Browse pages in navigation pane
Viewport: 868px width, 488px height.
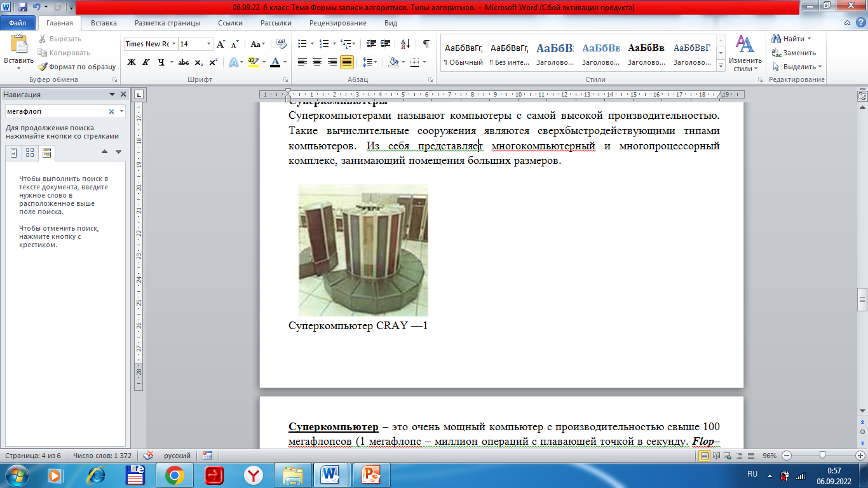coord(30,152)
